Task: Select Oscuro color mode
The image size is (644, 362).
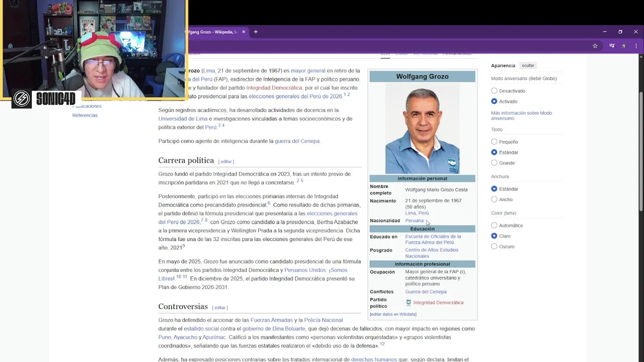Action: click(x=494, y=246)
